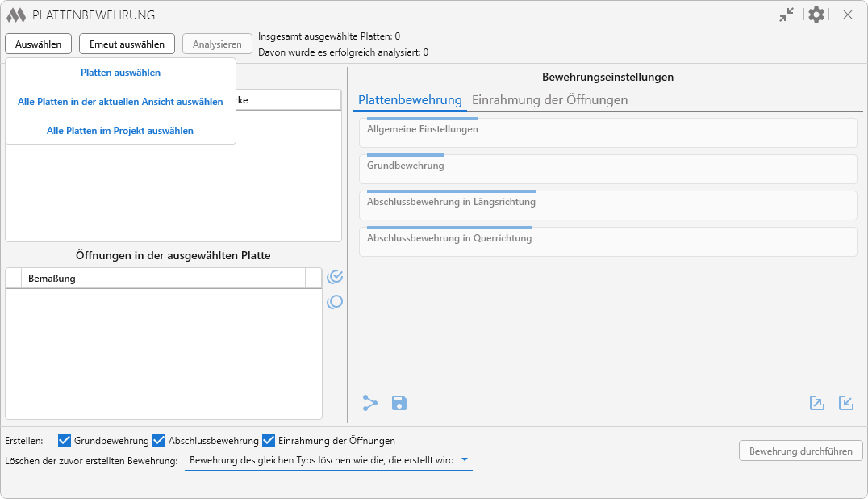
Task: Click the import settings arrow icon
Action: point(846,403)
